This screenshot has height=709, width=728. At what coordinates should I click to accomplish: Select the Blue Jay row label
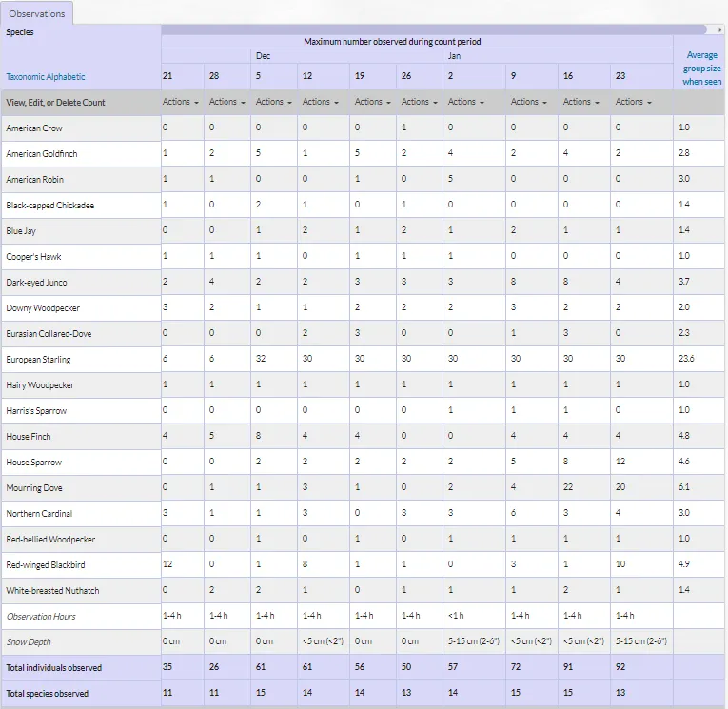[21, 230]
